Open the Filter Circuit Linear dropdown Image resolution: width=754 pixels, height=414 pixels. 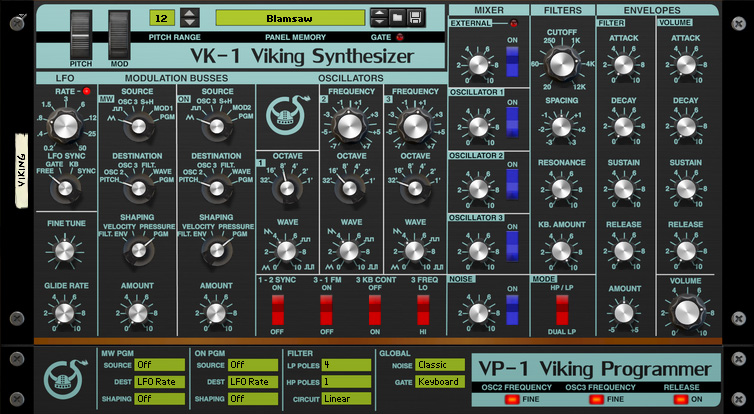coord(346,399)
